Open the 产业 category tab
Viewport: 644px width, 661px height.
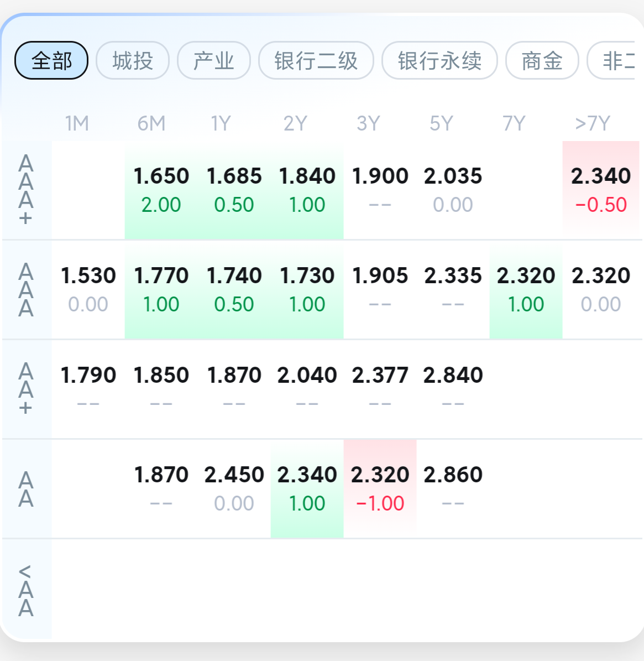click(214, 60)
